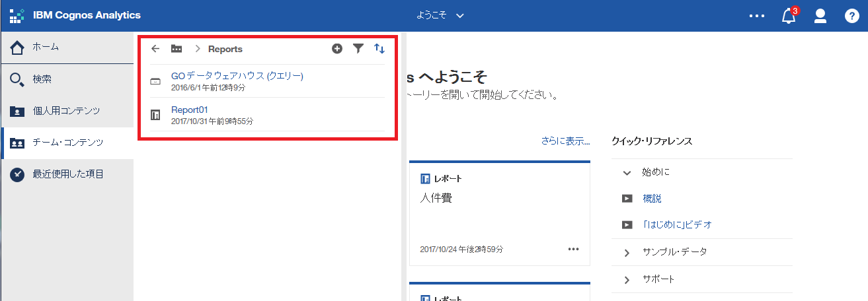Open 検索 in the sidebar
868x301 pixels.
click(67, 79)
